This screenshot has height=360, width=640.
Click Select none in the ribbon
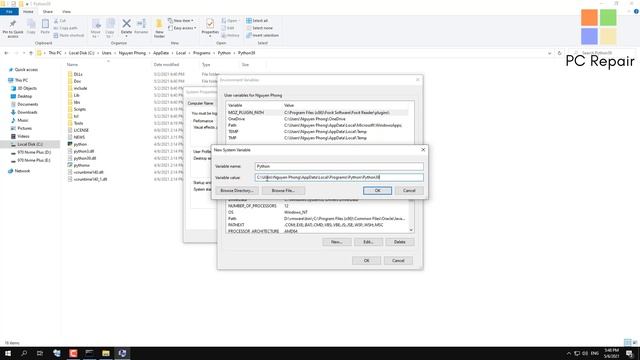pos(259,28)
